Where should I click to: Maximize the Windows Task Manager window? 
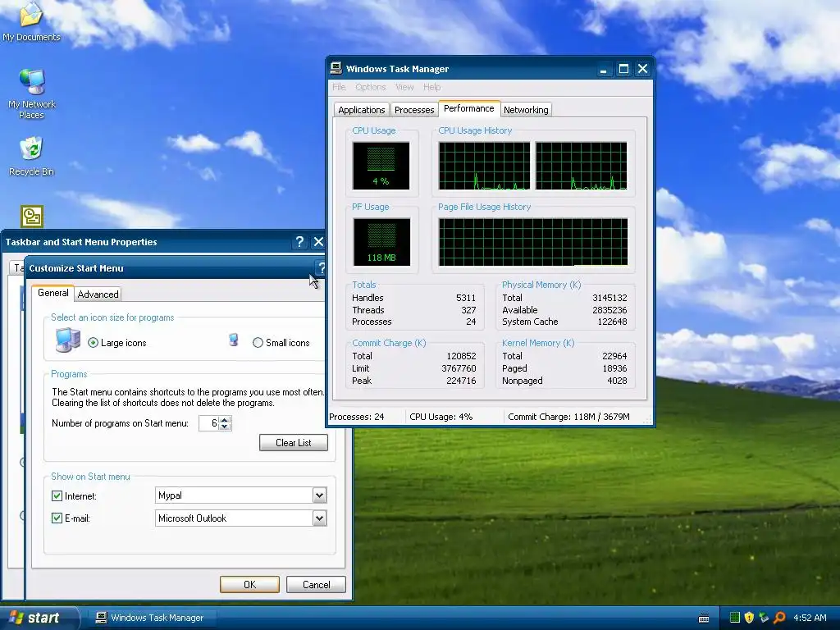623,69
